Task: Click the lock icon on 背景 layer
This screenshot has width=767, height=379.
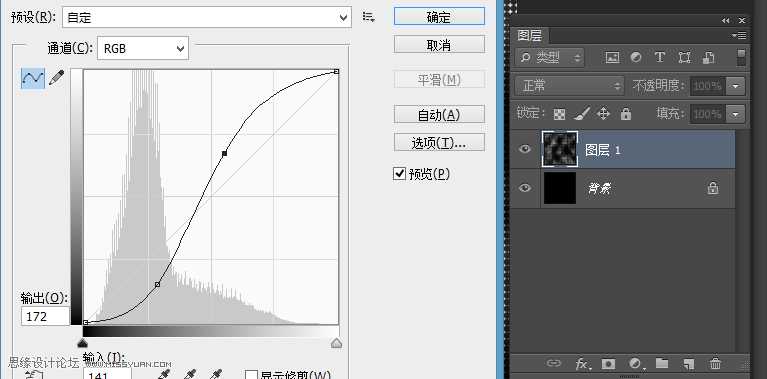Action: pyautogui.click(x=713, y=188)
